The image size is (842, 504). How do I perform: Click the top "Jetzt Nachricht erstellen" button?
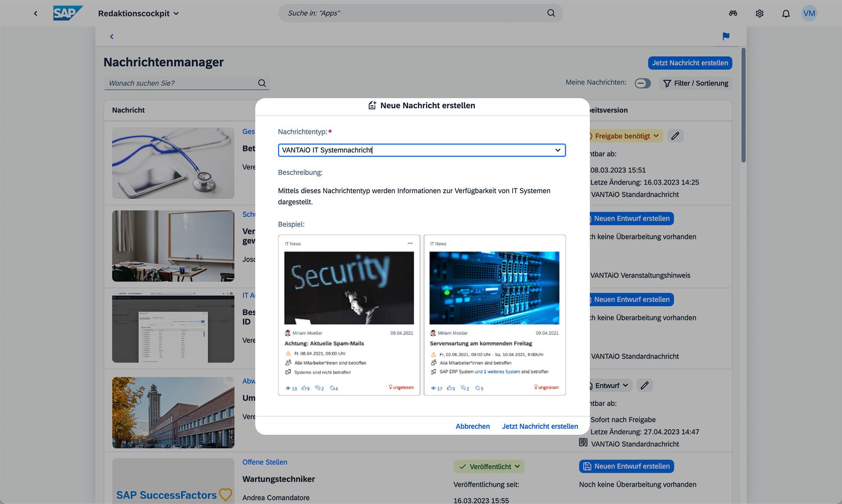690,63
